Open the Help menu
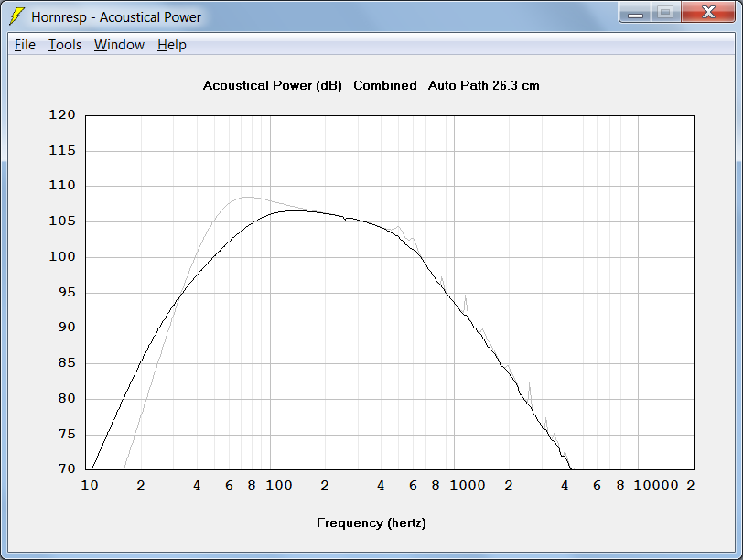Image resolution: width=743 pixels, height=560 pixels. pyautogui.click(x=172, y=45)
